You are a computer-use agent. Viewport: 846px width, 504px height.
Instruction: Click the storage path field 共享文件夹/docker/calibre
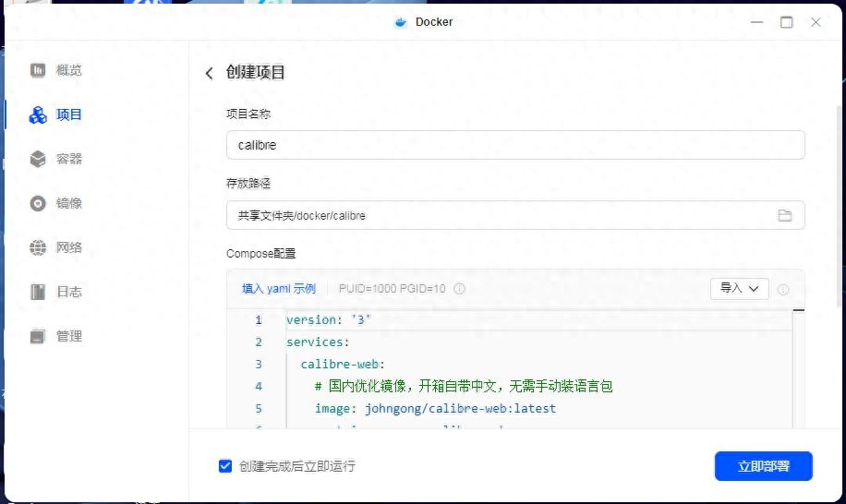pyautogui.click(x=499, y=215)
